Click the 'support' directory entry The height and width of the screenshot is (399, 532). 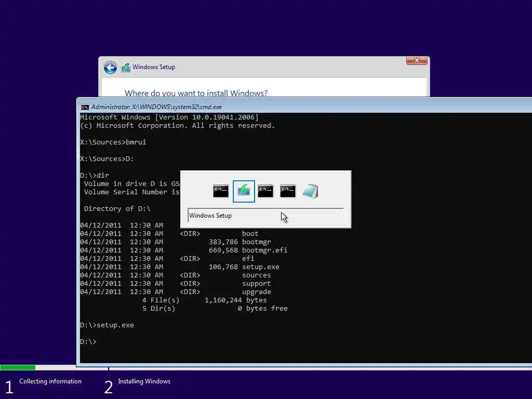point(257,283)
